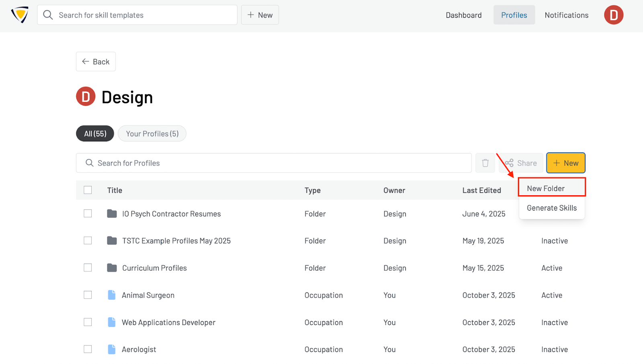643x364 pixels.
Task: Click the Share button
Action: click(x=521, y=163)
